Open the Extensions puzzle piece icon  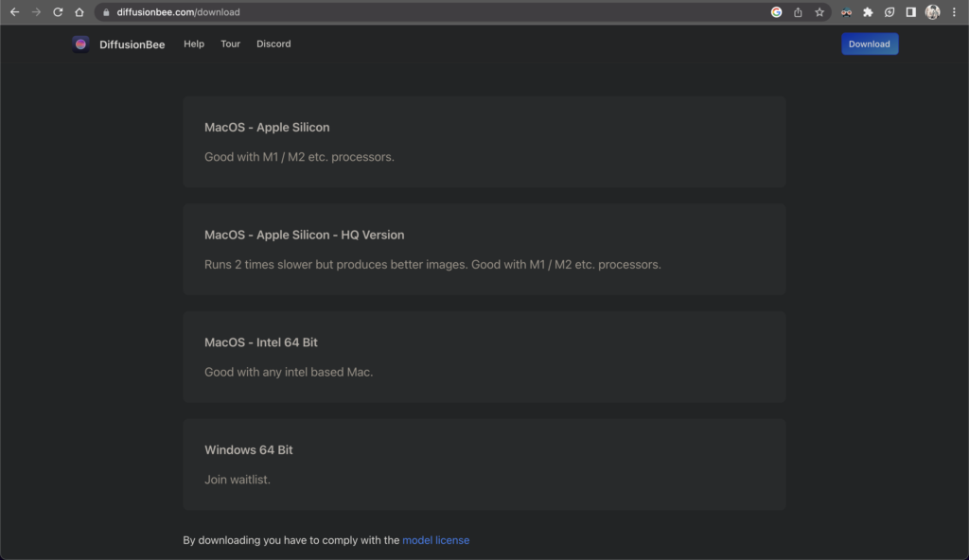point(868,12)
